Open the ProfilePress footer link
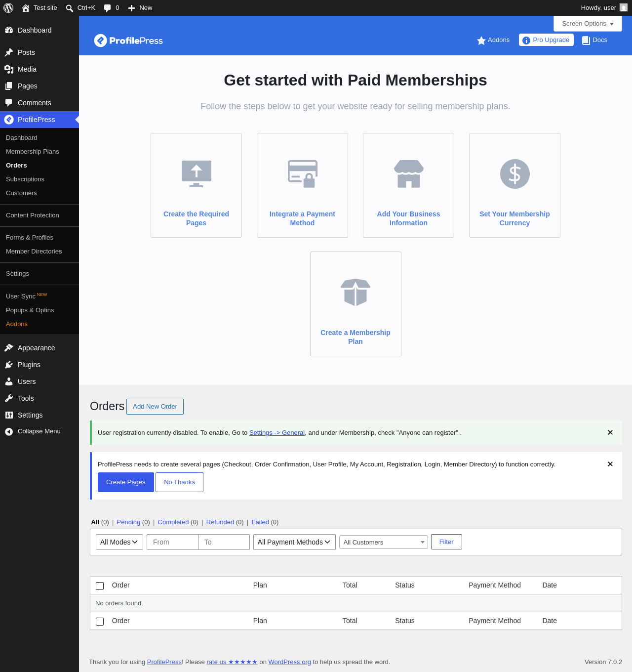This screenshot has width=632, height=672. click(x=164, y=662)
